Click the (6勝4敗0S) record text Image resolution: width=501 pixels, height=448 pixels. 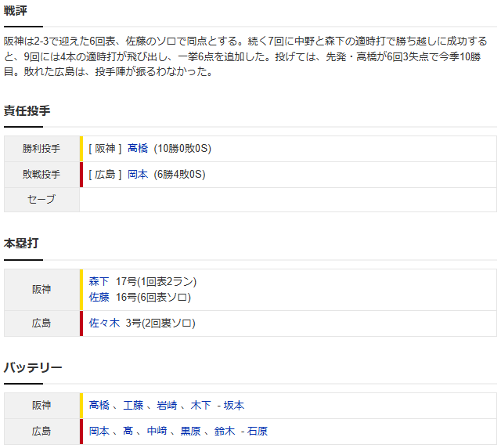coord(179,175)
